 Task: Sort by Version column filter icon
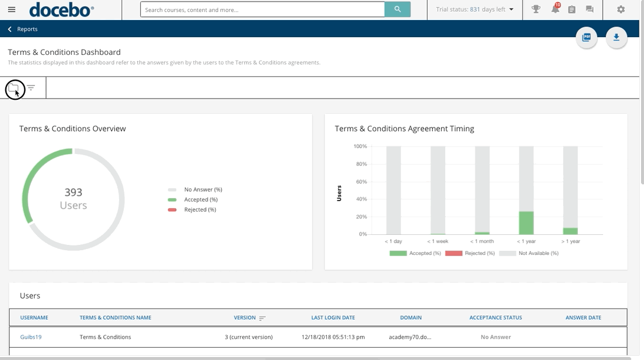(x=262, y=318)
